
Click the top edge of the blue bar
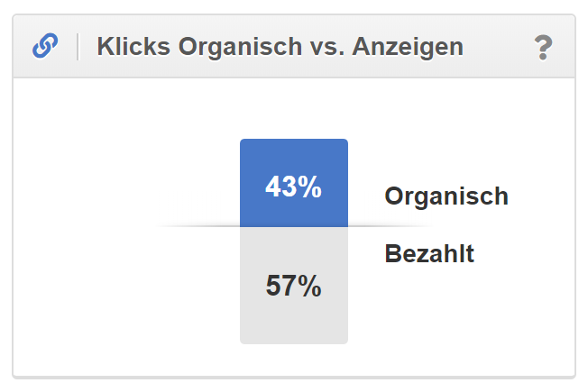click(293, 141)
